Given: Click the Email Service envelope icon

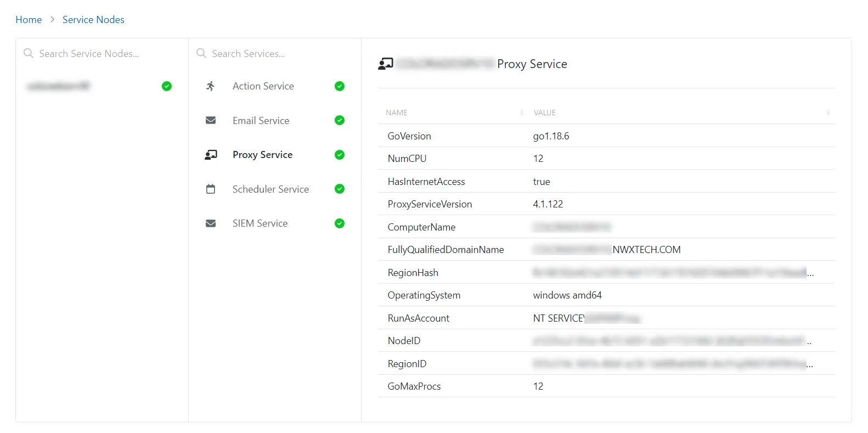Looking at the screenshot, I should click(211, 120).
